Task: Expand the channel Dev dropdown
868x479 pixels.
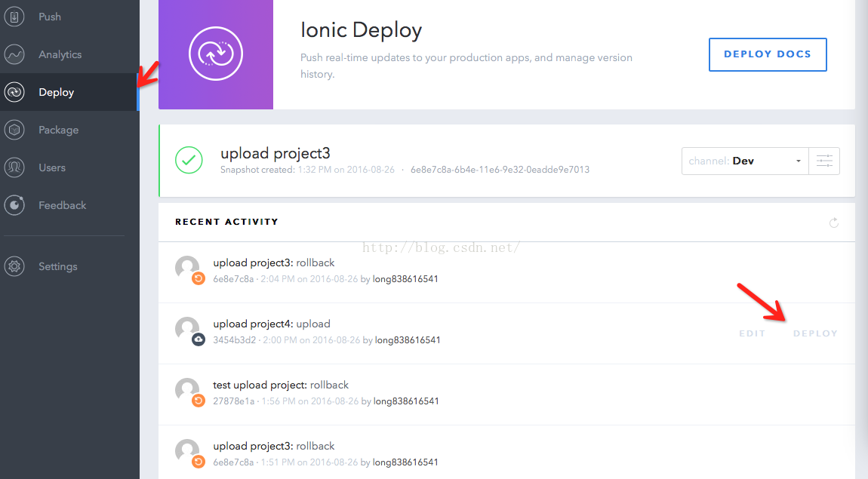Action: click(x=745, y=161)
